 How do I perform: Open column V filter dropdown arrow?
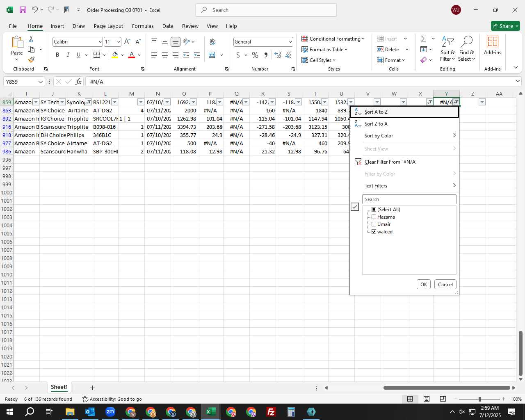[377, 102]
